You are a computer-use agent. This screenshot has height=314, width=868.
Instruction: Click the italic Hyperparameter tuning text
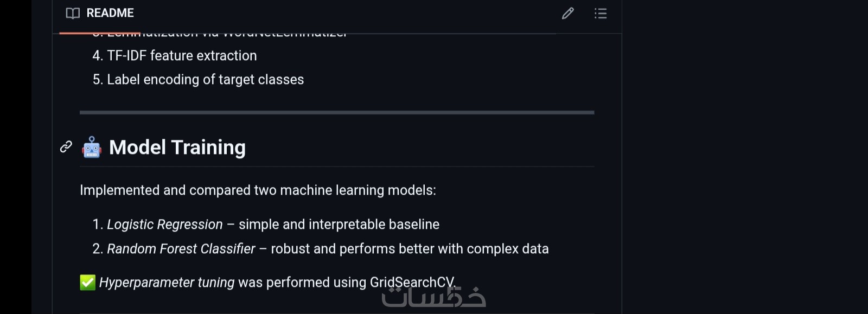[x=167, y=283]
